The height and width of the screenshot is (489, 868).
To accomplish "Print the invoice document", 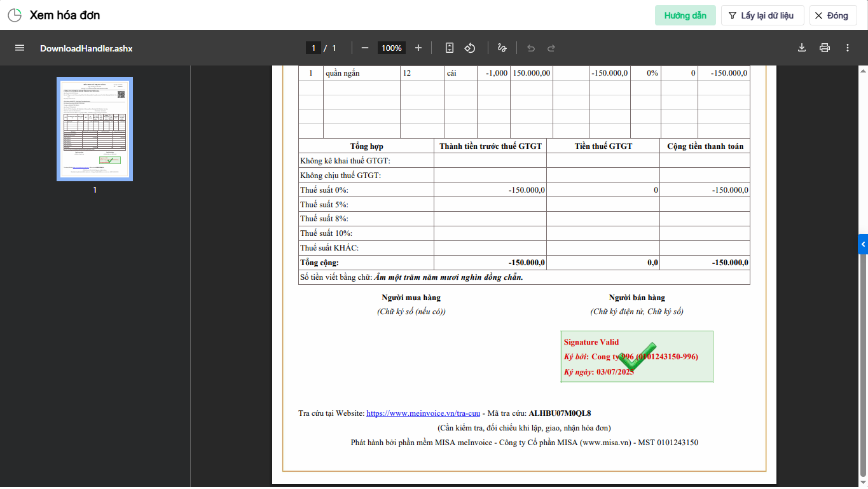I will point(825,48).
